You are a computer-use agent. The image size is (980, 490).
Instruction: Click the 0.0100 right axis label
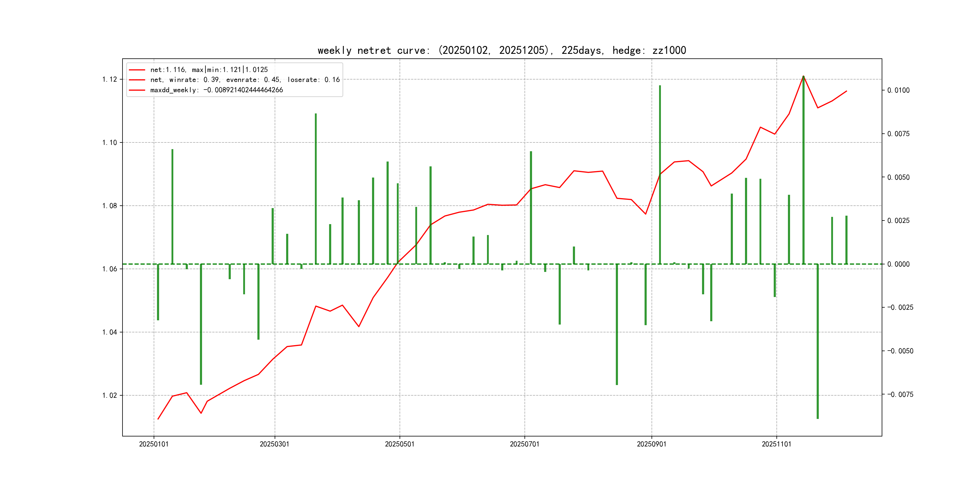click(898, 90)
